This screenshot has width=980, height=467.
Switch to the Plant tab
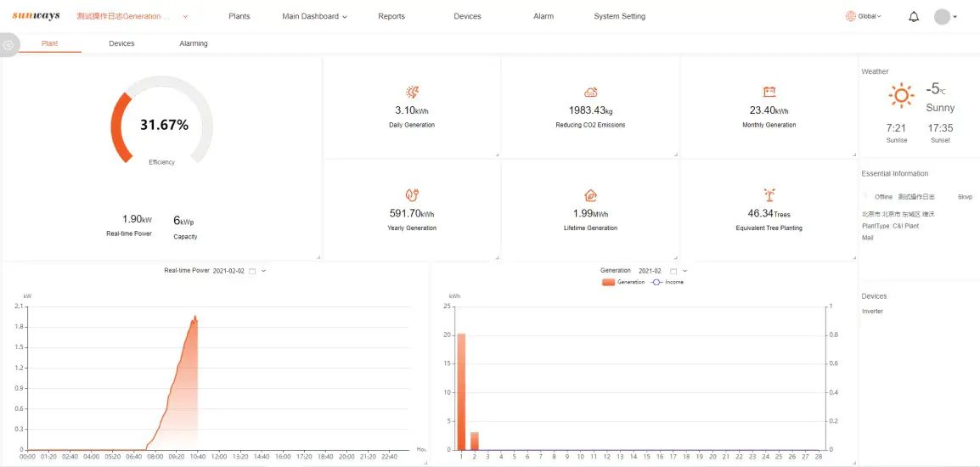[x=50, y=44]
